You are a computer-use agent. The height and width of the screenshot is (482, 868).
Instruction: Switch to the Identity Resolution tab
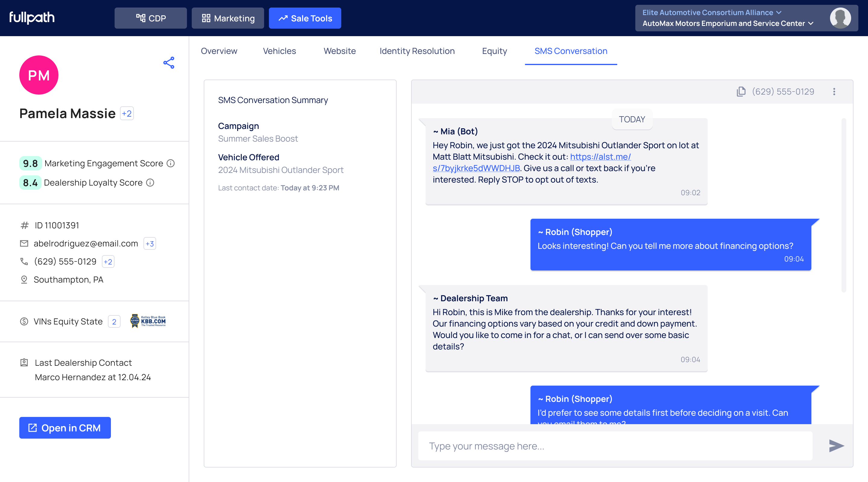click(x=417, y=51)
